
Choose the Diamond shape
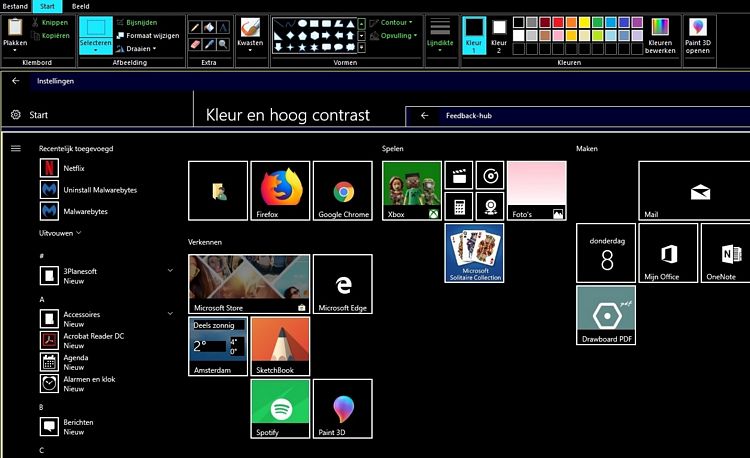[x=290, y=35]
